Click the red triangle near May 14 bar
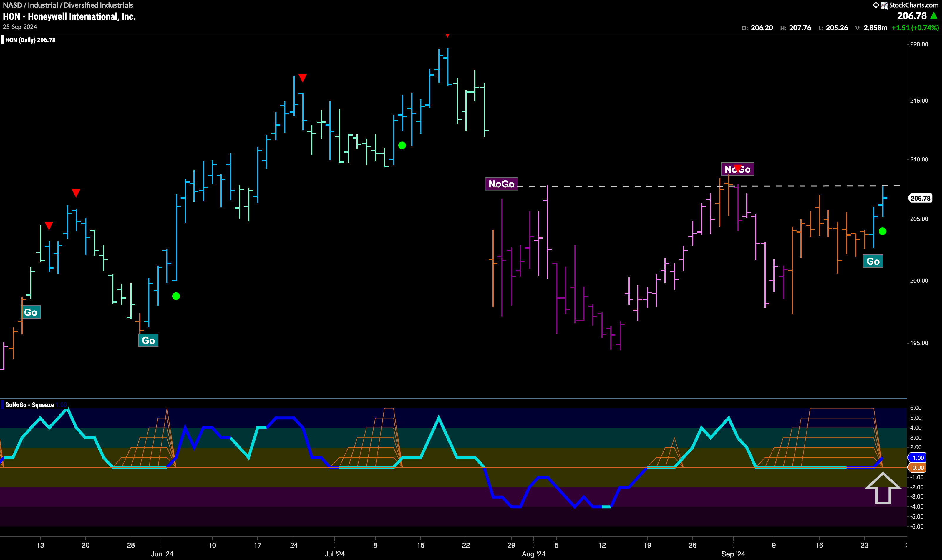 pyautogui.click(x=49, y=226)
